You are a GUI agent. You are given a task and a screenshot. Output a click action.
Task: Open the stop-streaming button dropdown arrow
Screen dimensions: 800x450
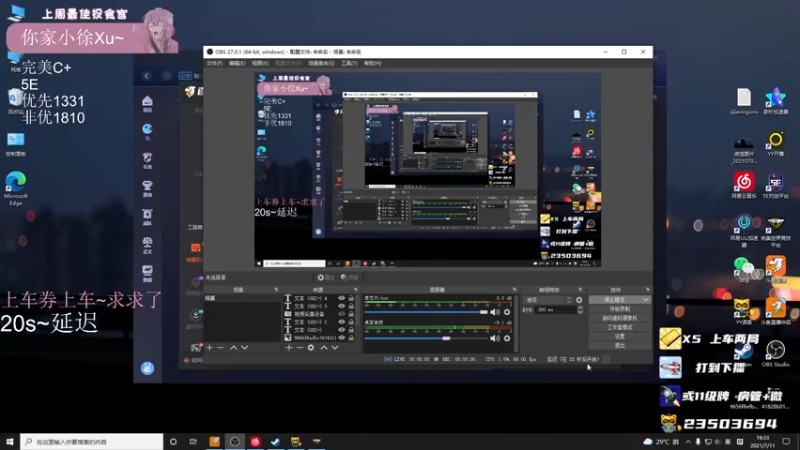point(645,299)
